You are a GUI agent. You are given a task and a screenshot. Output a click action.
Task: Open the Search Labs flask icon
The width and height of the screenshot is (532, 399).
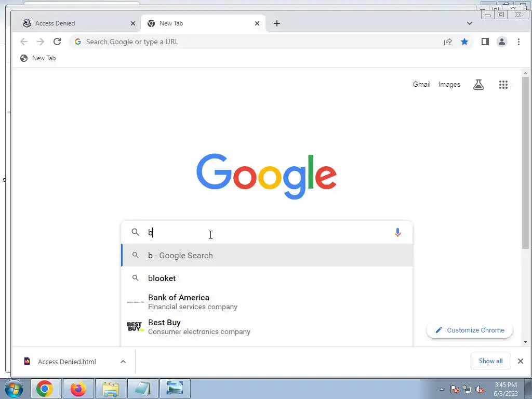[478, 85]
